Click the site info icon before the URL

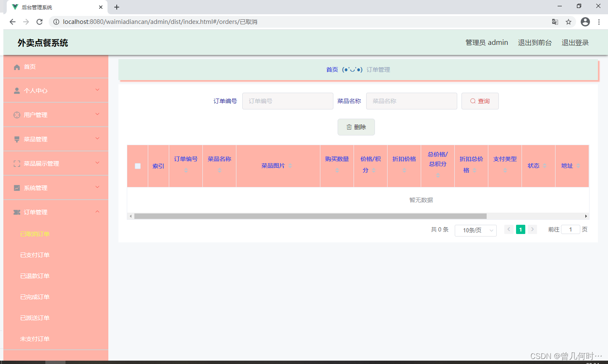pyautogui.click(x=56, y=22)
